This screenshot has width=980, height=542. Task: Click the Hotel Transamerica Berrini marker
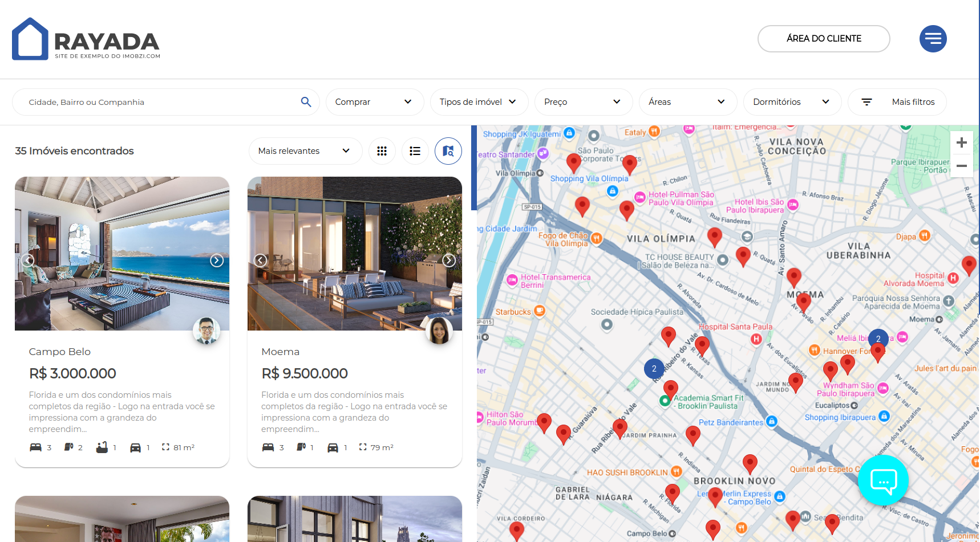(x=512, y=280)
